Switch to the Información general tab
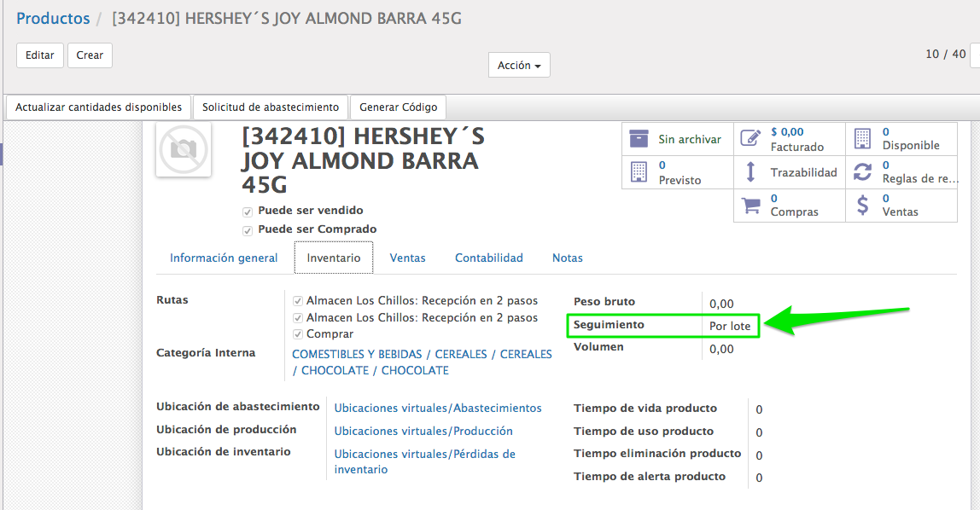Screen dimensions: 980x510 click(224, 258)
